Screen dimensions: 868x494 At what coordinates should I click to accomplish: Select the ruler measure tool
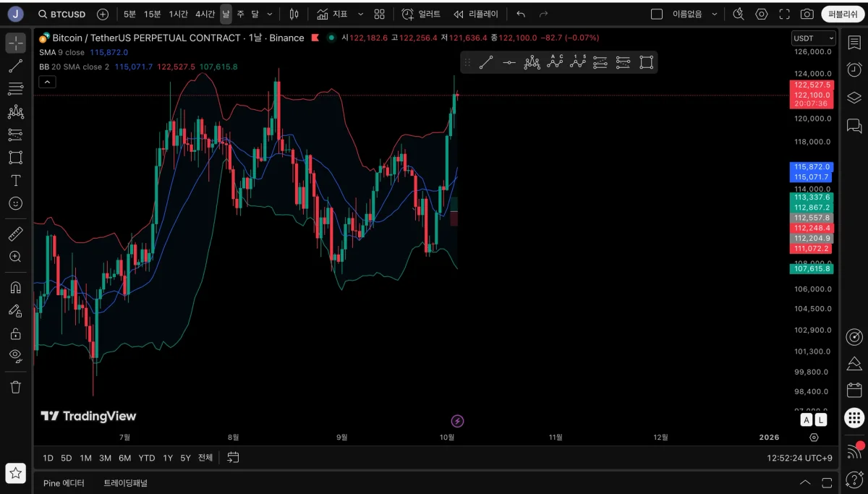15,234
